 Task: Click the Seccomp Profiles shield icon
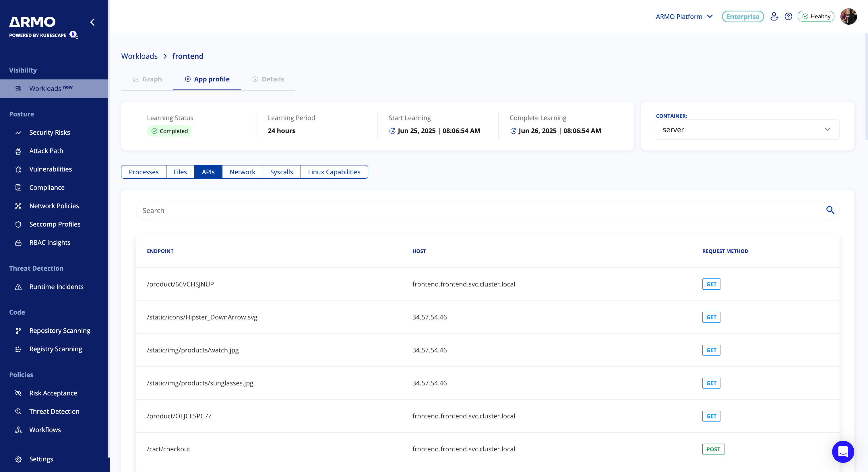point(18,224)
